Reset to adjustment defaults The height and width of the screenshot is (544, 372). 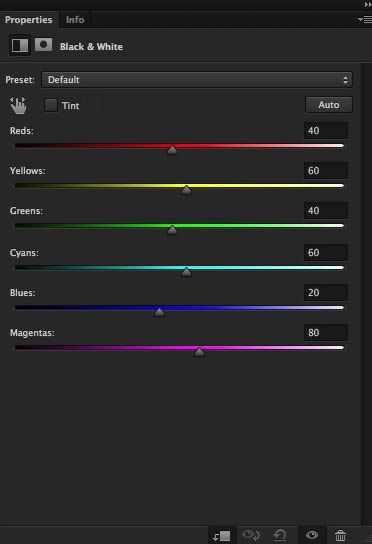(x=280, y=535)
